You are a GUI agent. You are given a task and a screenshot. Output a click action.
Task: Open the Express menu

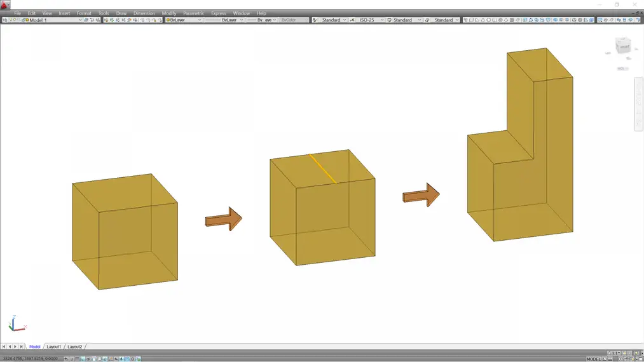click(218, 13)
